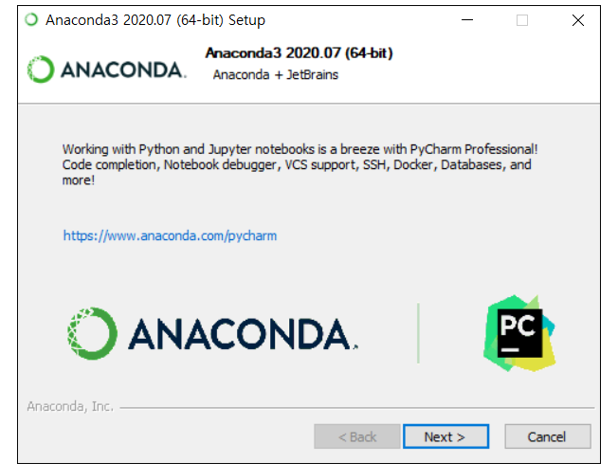The height and width of the screenshot is (468, 607).
Task: Continue setup with the Next > button
Action: point(446,437)
